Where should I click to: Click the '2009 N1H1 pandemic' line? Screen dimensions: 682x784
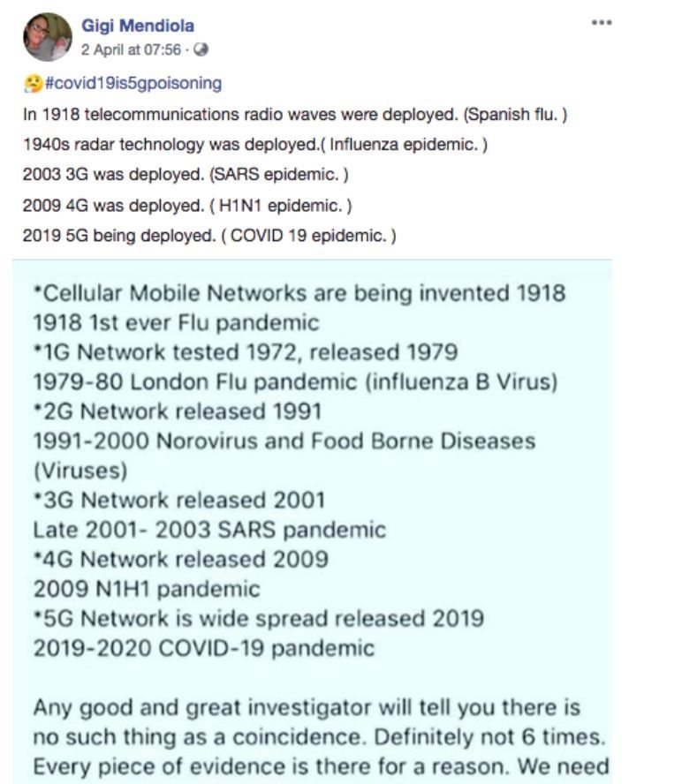click(x=147, y=588)
